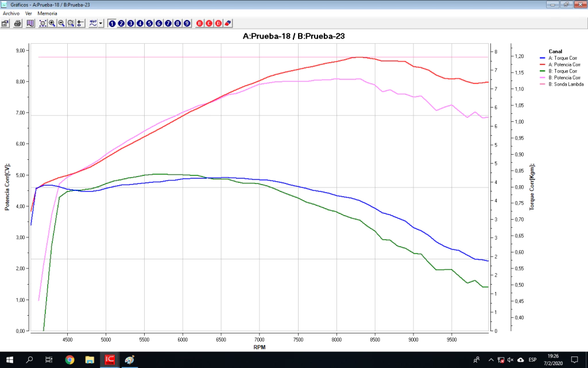The image size is (588, 368).
Task: Open the dropdown arrow beside curve icon
Action: click(101, 24)
